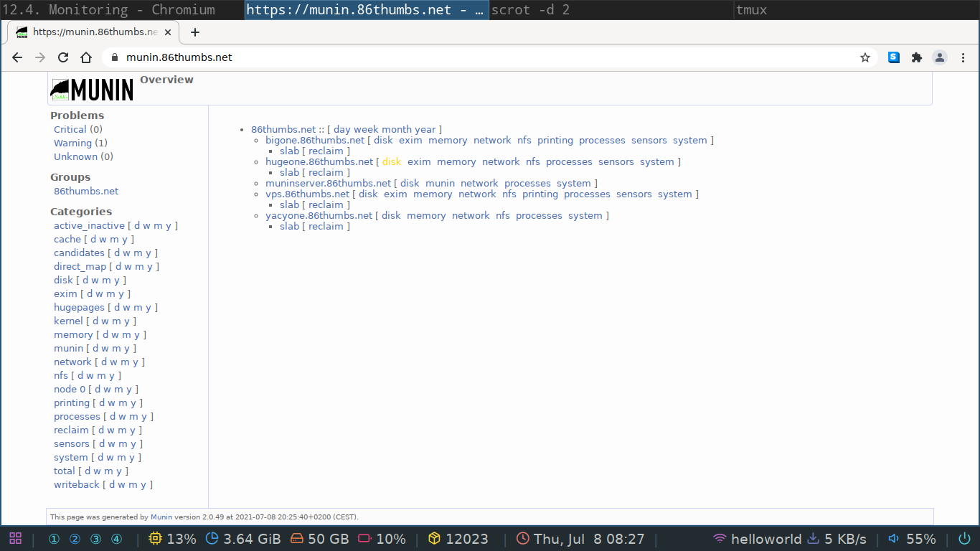Open the Munin link in footer
Screen dimensions: 980x551
click(x=161, y=517)
